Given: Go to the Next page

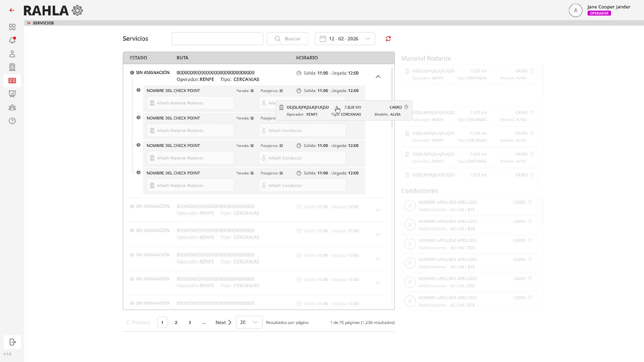Looking at the screenshot, I should [x=224, y=322].
